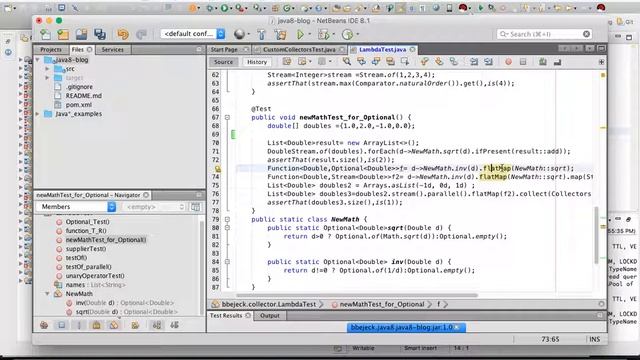Viewport: 640px width, 360px height.
Task: Click the Build Project hammer icon
Action: coord(262,35)
